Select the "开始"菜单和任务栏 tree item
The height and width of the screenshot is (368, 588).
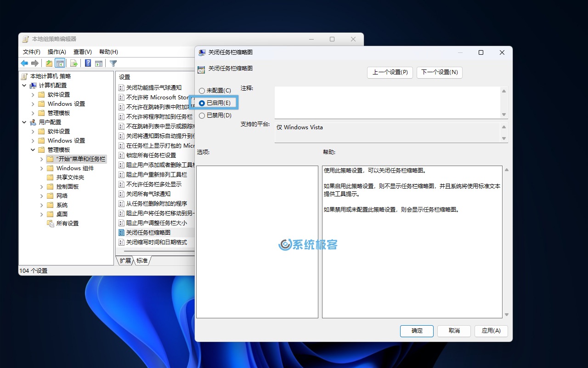[76, 159]
